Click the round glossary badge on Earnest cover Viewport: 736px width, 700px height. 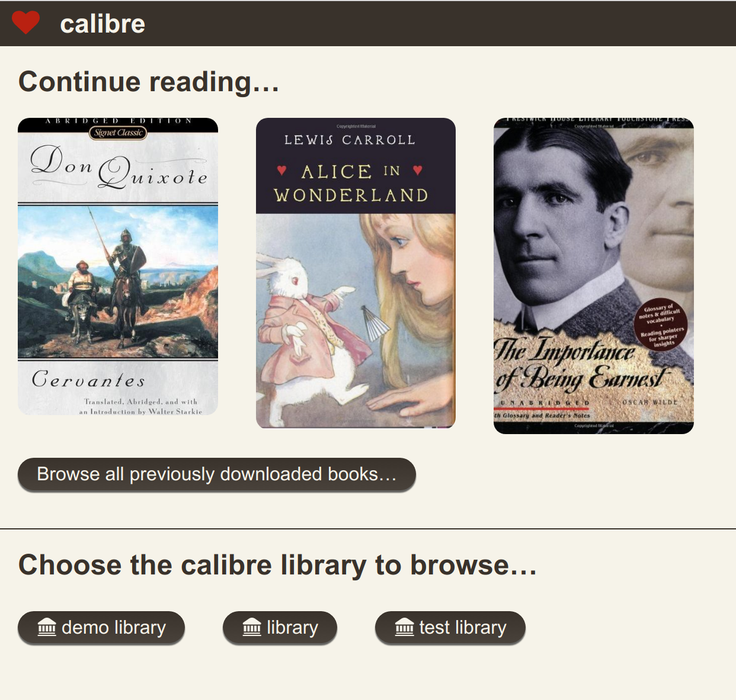click(661, 325)
